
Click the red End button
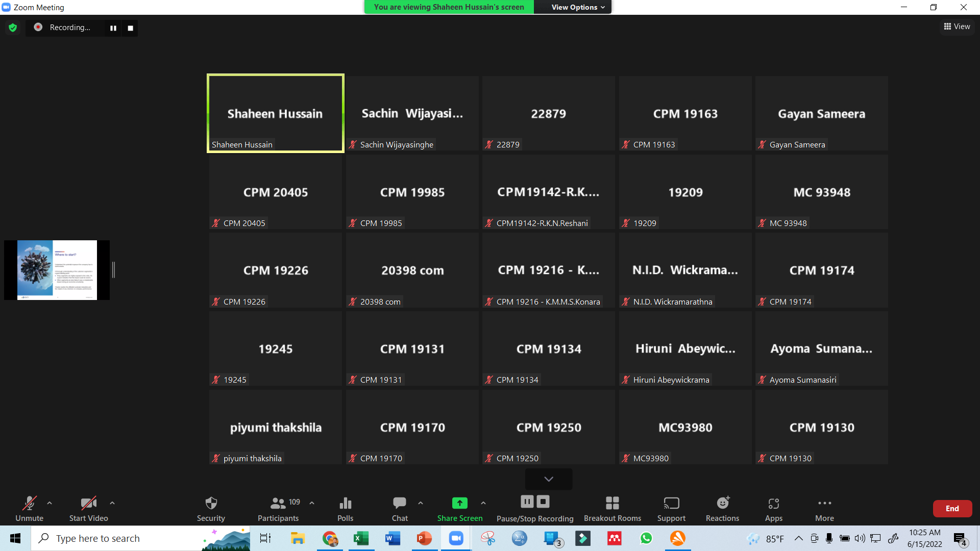952,509
